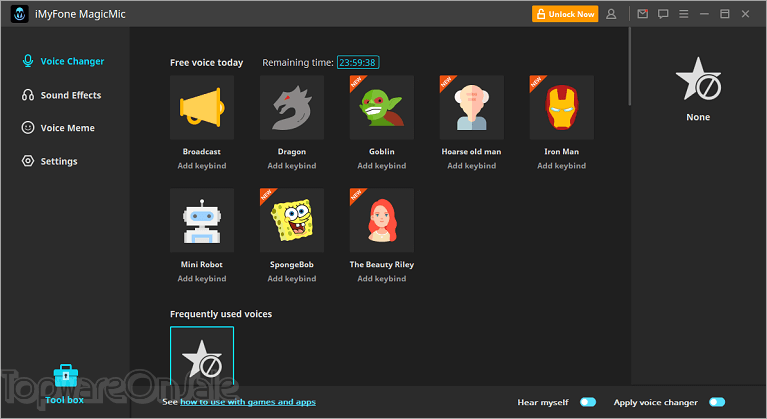Minimize the MagicMic window
The image size is (767, 419).
(704, 14)
